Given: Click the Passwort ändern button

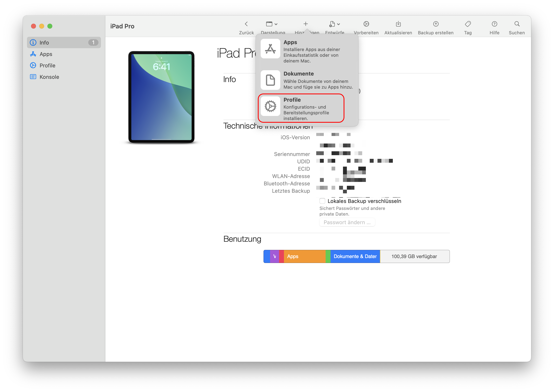Looking at the screenshot, I should tap(347, 222).
